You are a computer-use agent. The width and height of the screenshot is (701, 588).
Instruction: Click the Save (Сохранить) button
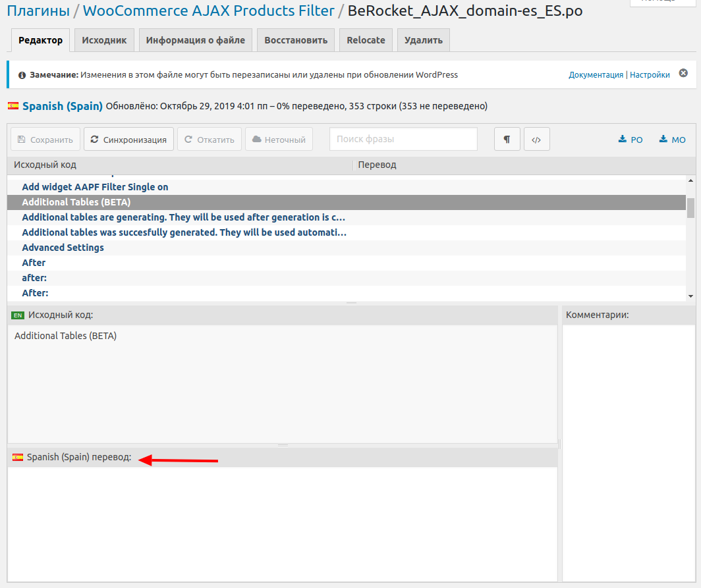(x=45, y=140)
